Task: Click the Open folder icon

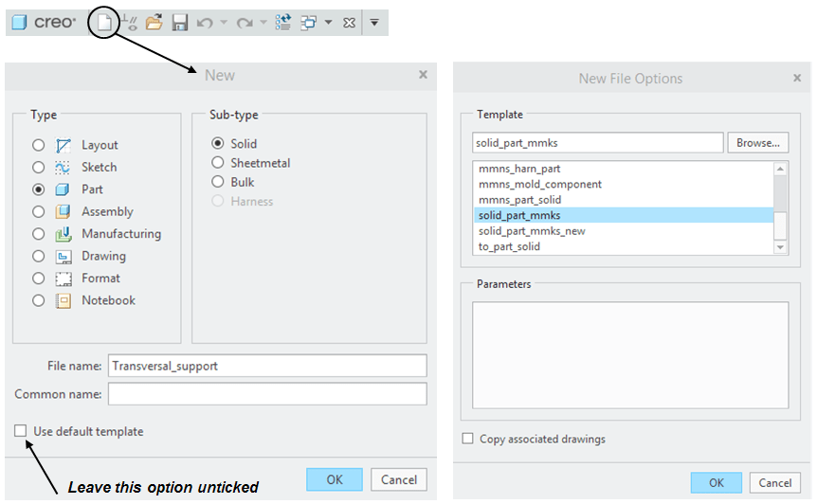Action: point(154,22)
